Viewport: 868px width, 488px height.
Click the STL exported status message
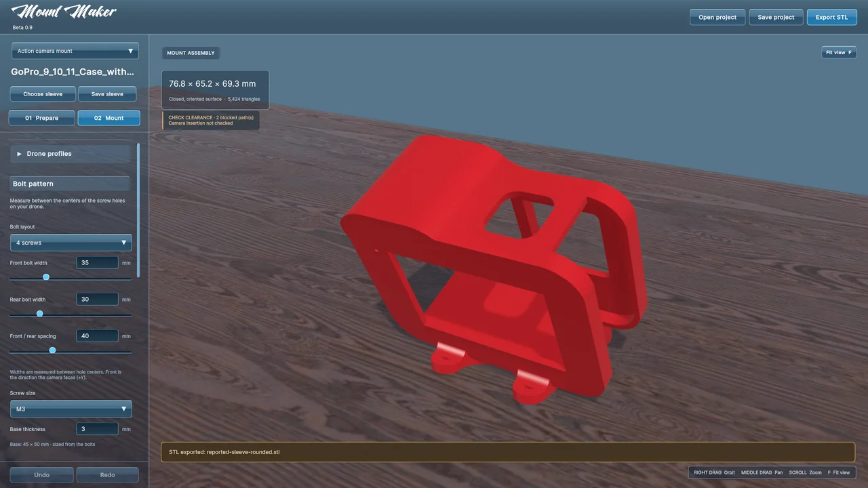pyautogui.click(x=508, y=452)
